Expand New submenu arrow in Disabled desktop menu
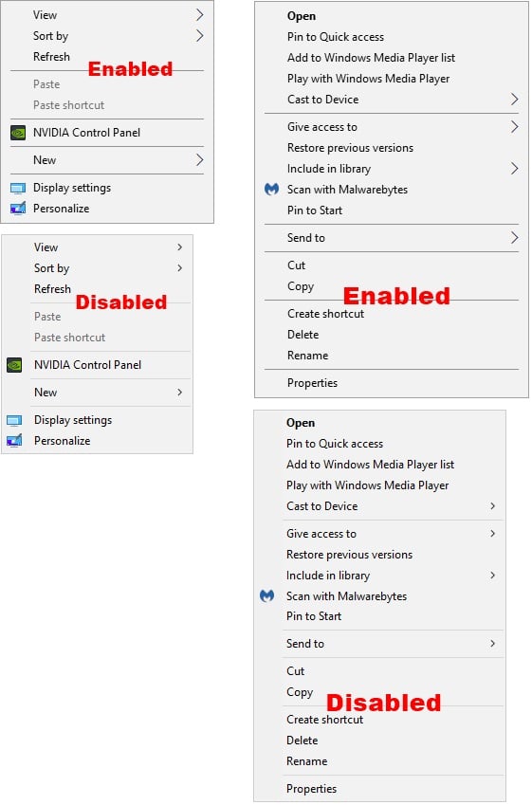532x805 pixels. [x=180, y=393]
